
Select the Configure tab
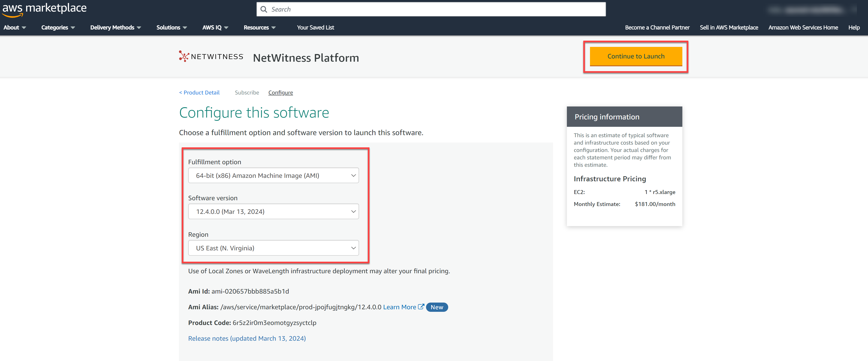pyautogui.click(x=280, y=92)
